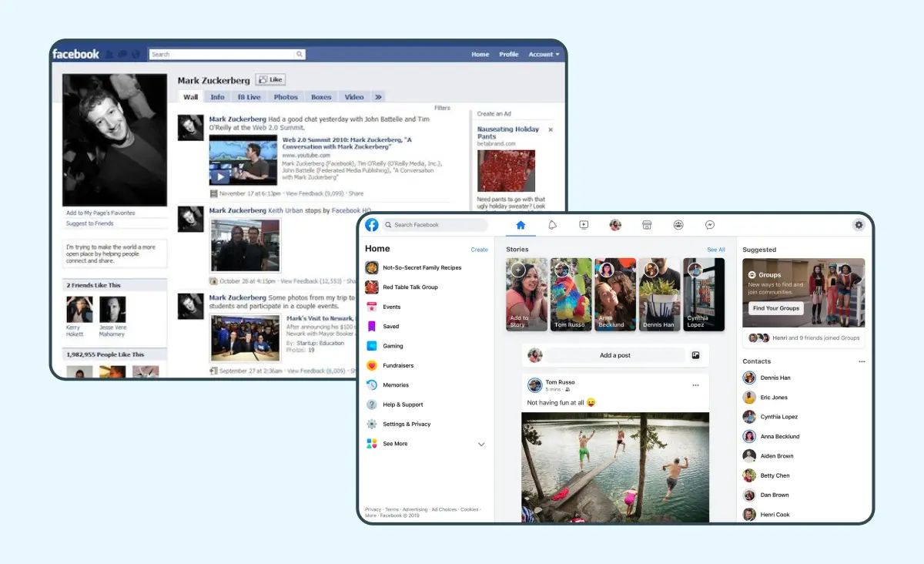This screenshot has height=564, width=924.
Task: Open the Marketplace storefront icon
Action: coord(647,225)
